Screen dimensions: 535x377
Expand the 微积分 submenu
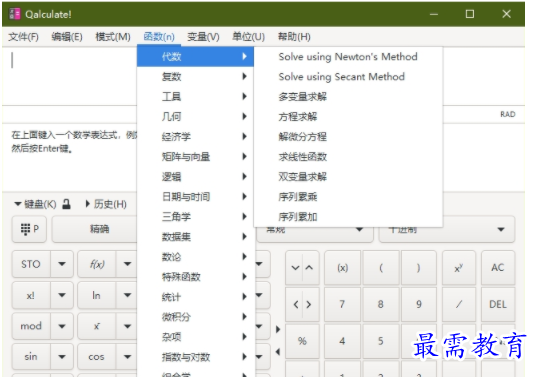(196, 317)
